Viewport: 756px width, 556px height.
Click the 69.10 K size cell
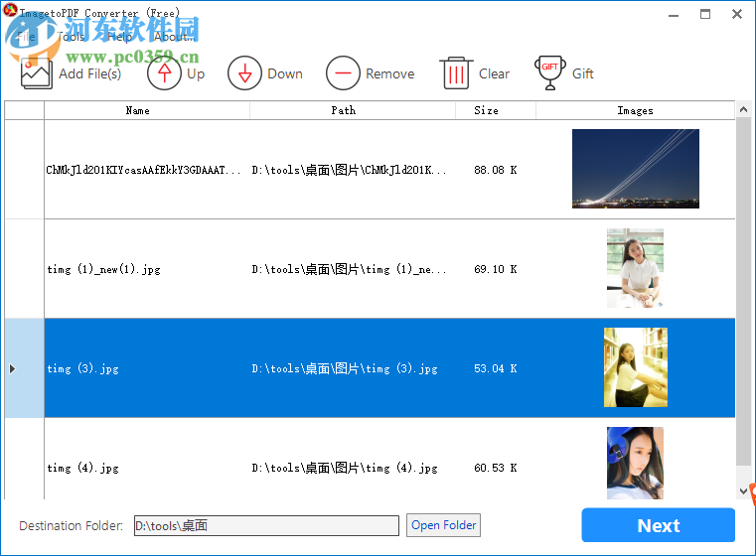coord(496,269)
